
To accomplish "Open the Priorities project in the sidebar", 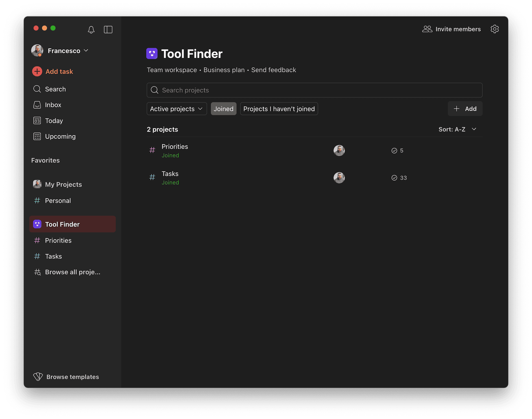I will (58, 240).
